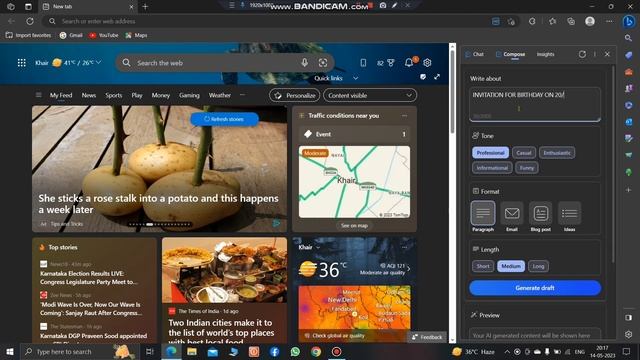Click the Personalize button
Image resolution: width=640 pixels, height=360 pixels.
tap(294, 95)
